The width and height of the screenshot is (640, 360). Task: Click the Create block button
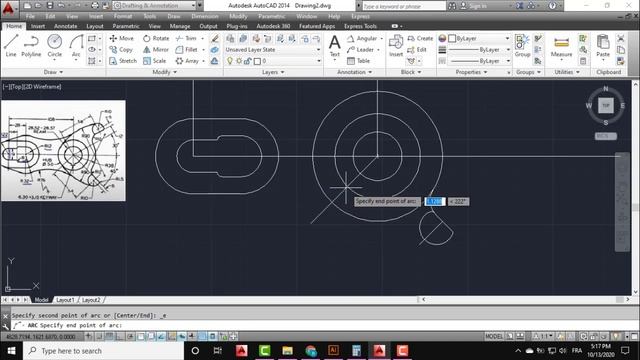pyautogui.click(x=420, y=38)
